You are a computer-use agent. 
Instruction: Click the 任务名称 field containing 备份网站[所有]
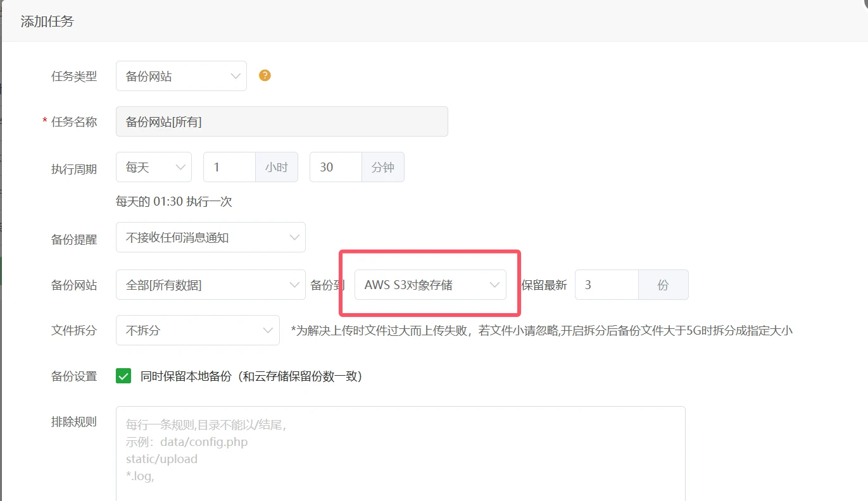pyautogui.click(x=282, y=121)
